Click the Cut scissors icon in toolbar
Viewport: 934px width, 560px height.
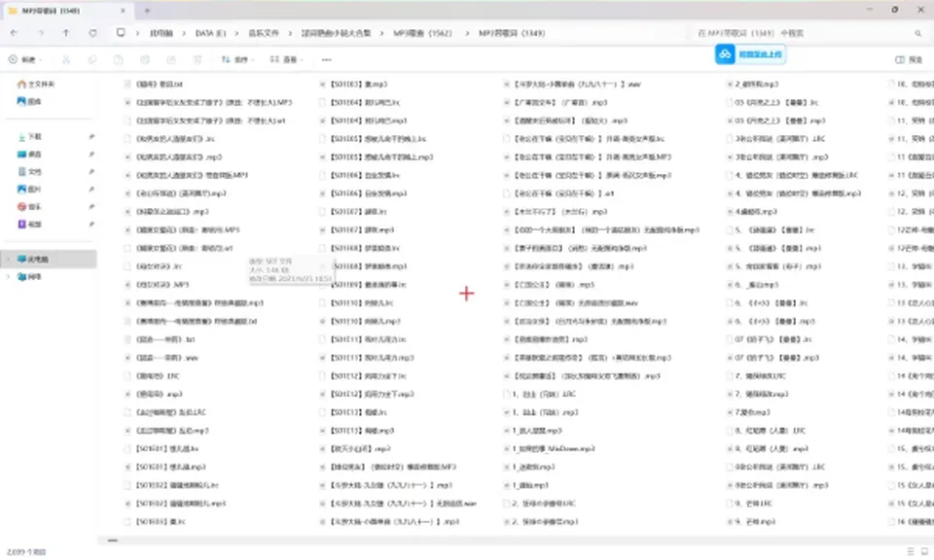pos(66,59)
